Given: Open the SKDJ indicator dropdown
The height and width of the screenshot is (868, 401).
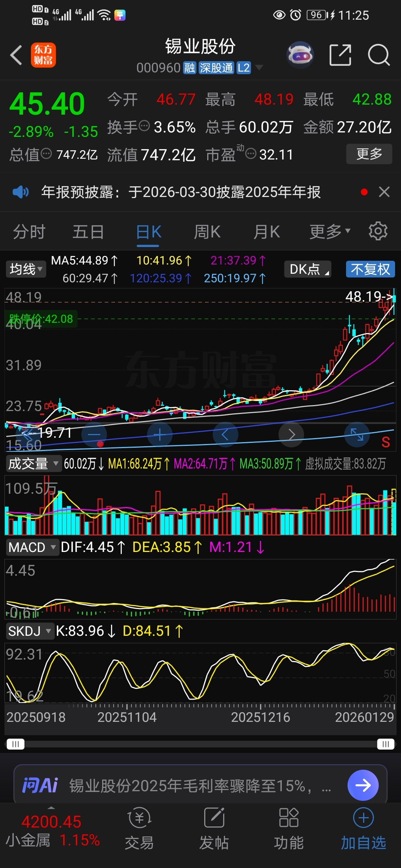Looking at the screenshot, I should tap(30, 631).
